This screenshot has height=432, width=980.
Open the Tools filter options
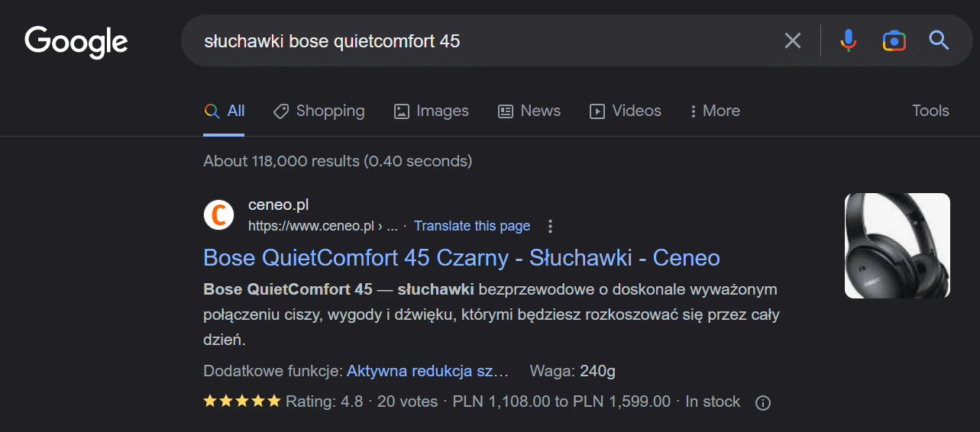point(930,111)
